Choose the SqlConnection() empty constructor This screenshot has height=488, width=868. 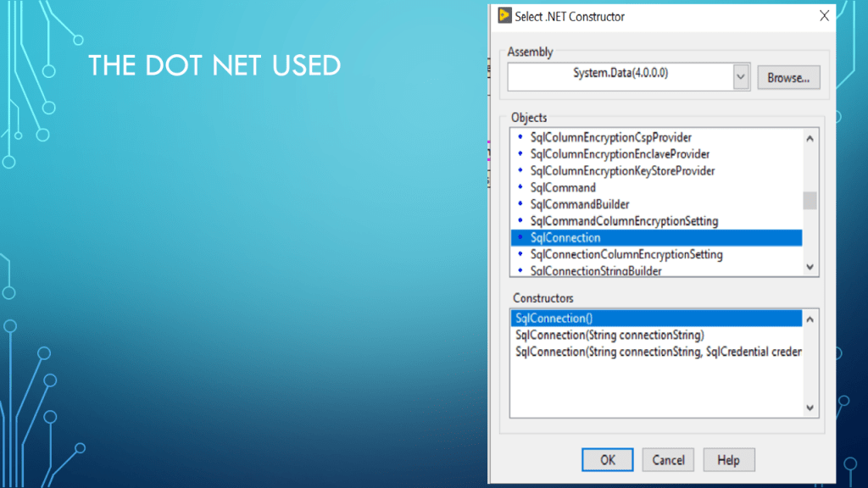[x=549, y=319]
